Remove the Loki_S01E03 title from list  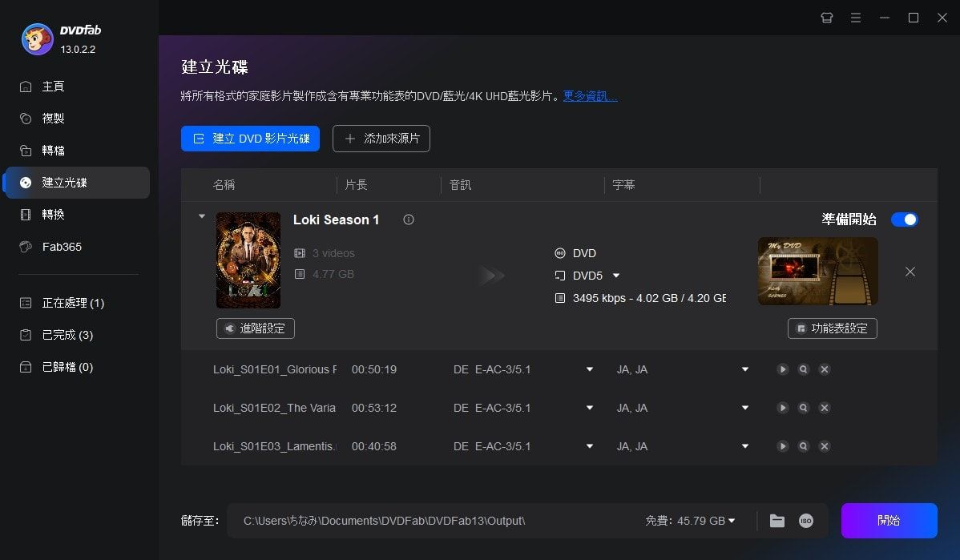825,446
